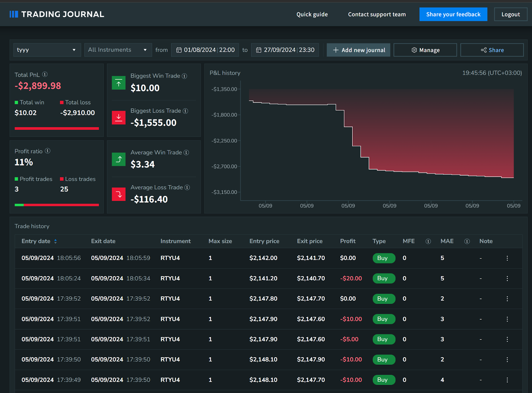Click the calendar icon beside the start date
This screenshot has height=393, width=532.
click(x=179, y=50)
